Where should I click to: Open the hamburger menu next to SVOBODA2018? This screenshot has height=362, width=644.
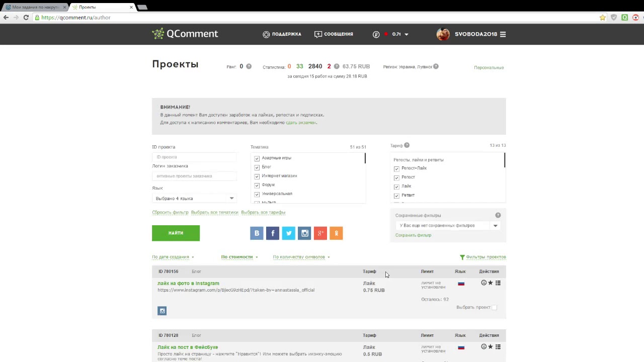(503, 34)
